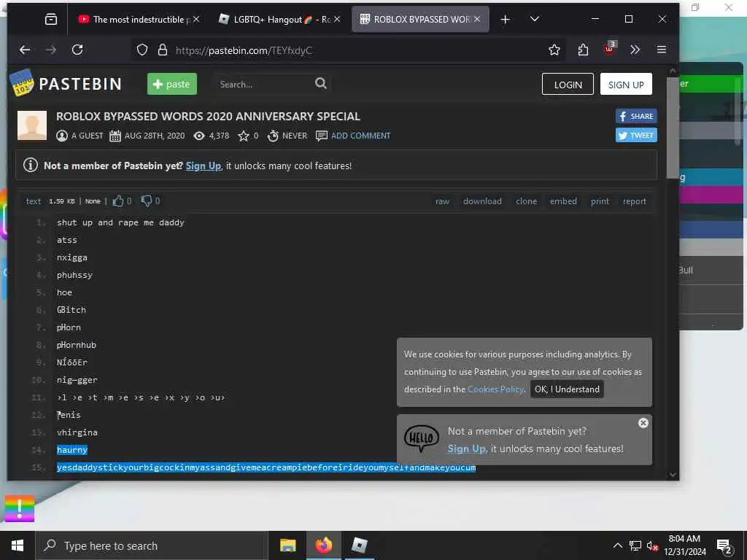This screenshot has width=747, height=560.
Task: Click the browser page vertical scrollbar thumb
Action: coord(672,127)
